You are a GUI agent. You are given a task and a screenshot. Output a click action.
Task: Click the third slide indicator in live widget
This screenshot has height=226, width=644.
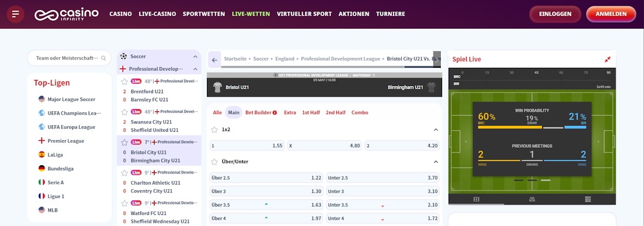(x=545, y=180)
